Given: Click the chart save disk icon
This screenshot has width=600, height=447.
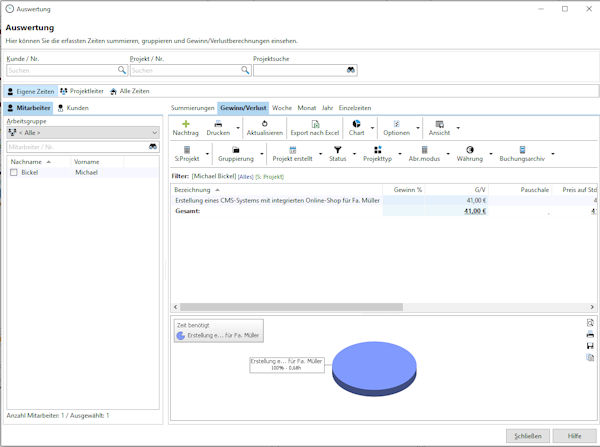Looking at the screenshot, I should (590, 346).
